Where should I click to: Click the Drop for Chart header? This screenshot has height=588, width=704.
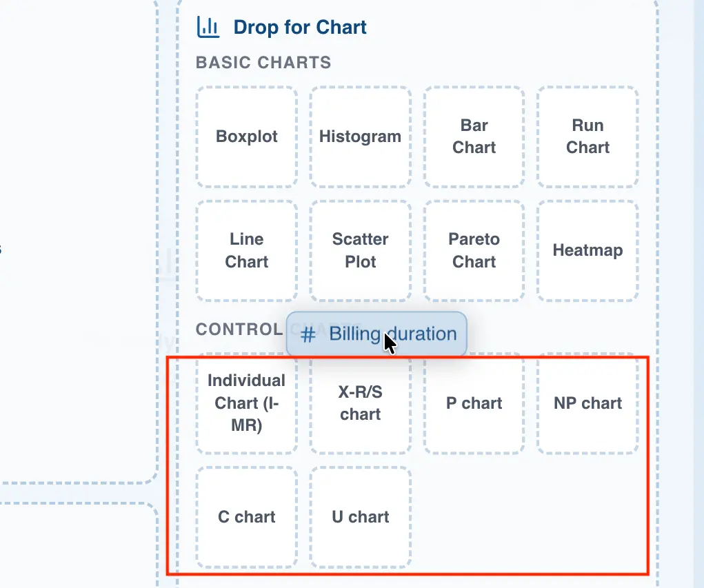[x=299, y=28]
